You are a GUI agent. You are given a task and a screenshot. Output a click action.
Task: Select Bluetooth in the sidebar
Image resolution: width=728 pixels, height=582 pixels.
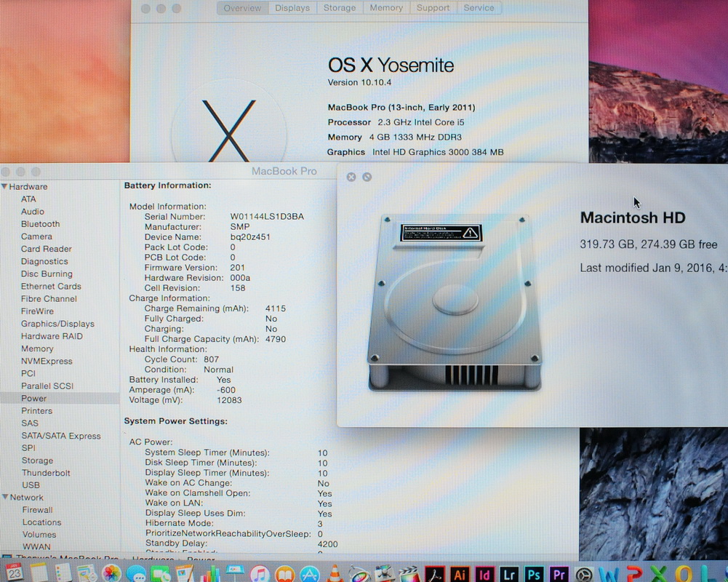pos(41,224)
